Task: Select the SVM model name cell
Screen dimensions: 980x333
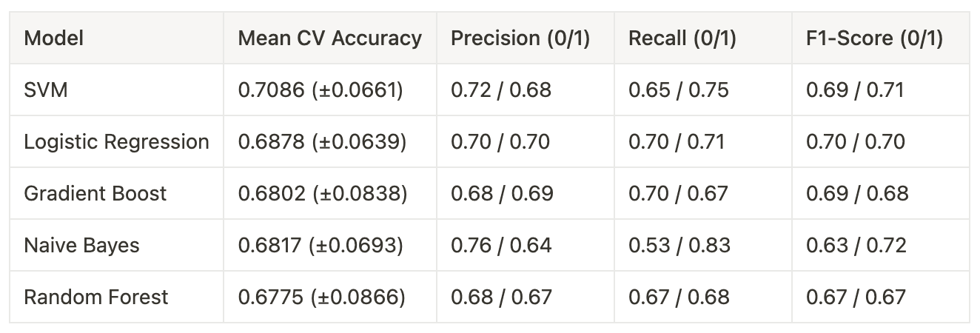Action: 46,90
